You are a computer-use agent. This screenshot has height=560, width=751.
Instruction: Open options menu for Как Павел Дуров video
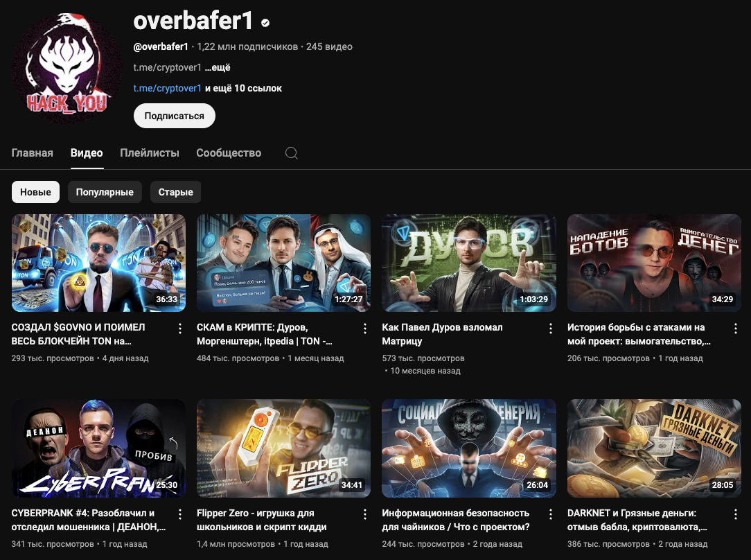[x=550, y=328]
